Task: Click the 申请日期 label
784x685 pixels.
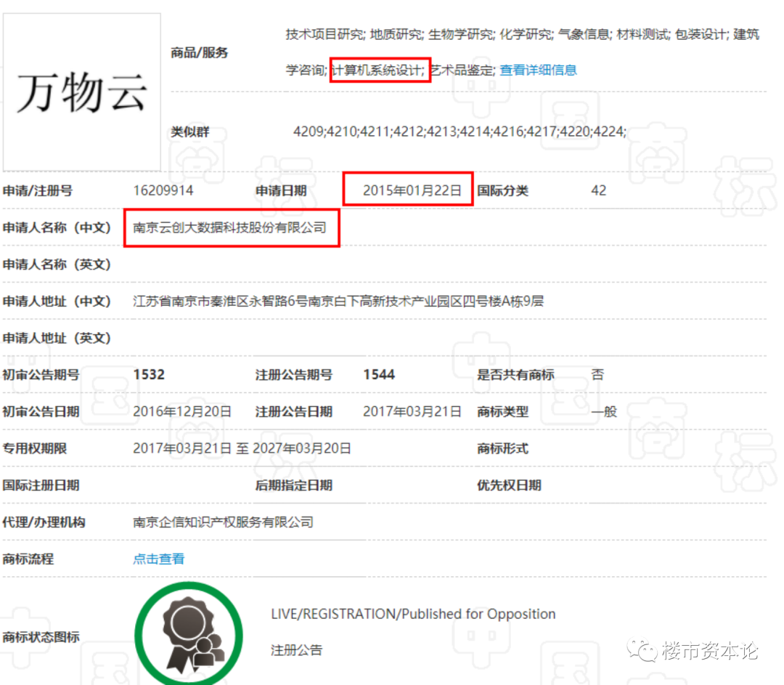Action: click(x=281, y=190)
